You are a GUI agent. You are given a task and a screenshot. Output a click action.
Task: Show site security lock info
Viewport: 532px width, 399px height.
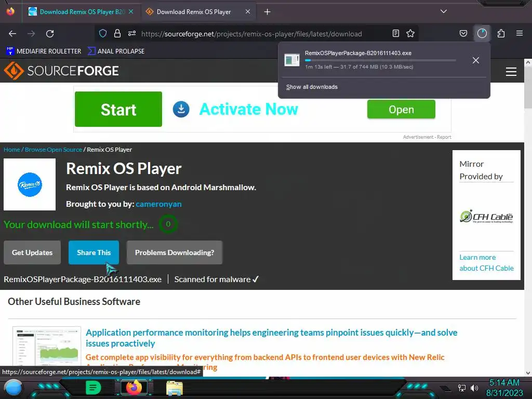(117, 33)
